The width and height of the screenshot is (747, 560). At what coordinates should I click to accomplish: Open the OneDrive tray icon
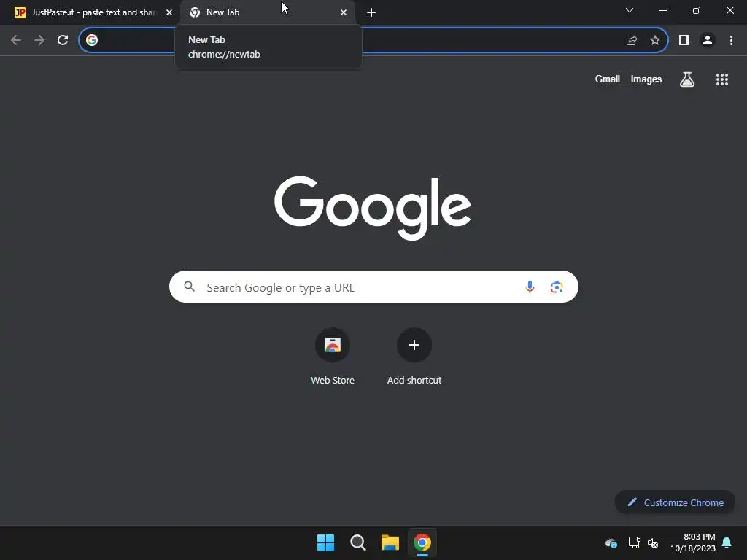[x=611, y=542]
